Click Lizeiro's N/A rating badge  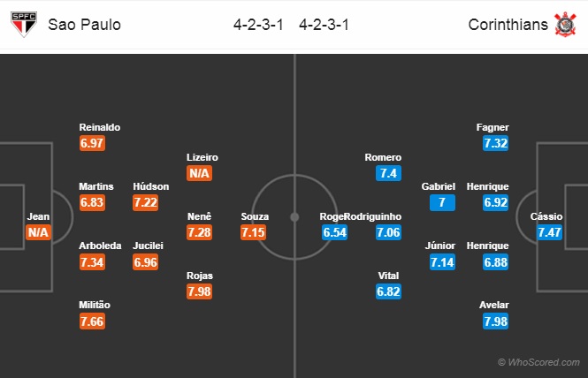tap(200, 173)
